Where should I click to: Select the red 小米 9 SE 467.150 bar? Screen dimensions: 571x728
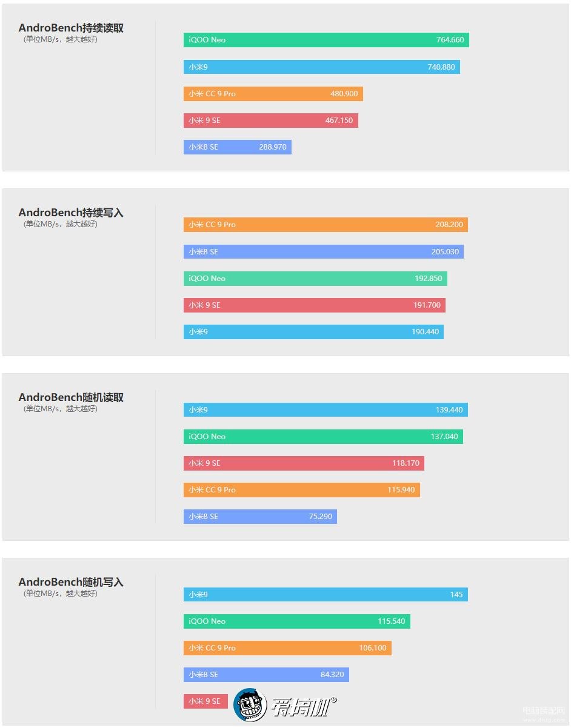(271, 121)
